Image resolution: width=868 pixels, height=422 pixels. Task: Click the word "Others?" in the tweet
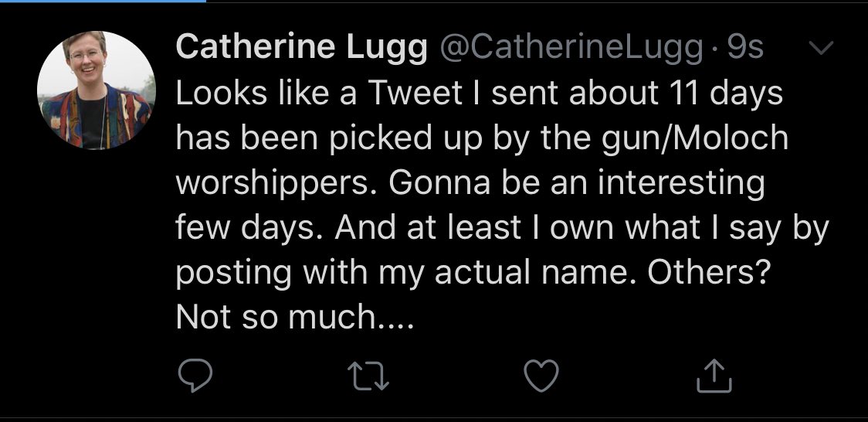[x=709, y=271]
